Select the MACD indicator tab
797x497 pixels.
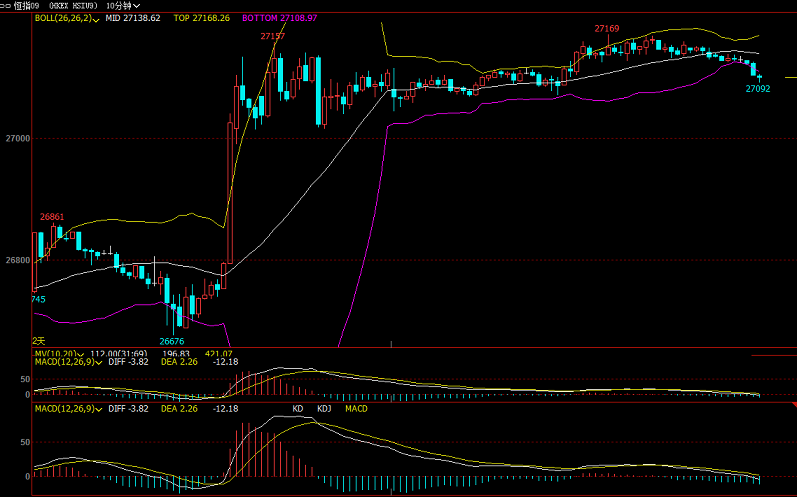[356, 409]
